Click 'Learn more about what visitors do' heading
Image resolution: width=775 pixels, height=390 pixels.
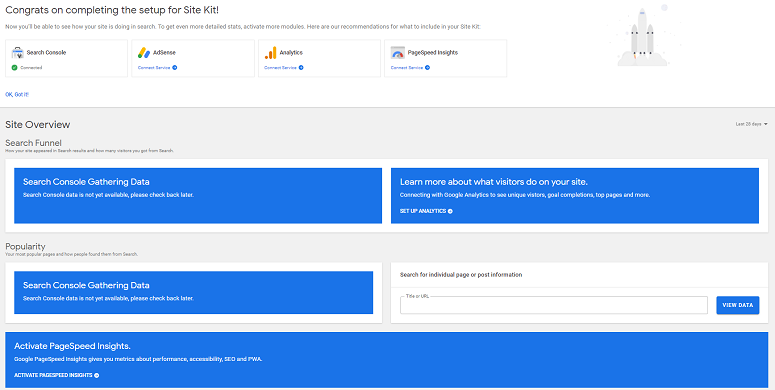pyautogui.click(x=494, y=182)
